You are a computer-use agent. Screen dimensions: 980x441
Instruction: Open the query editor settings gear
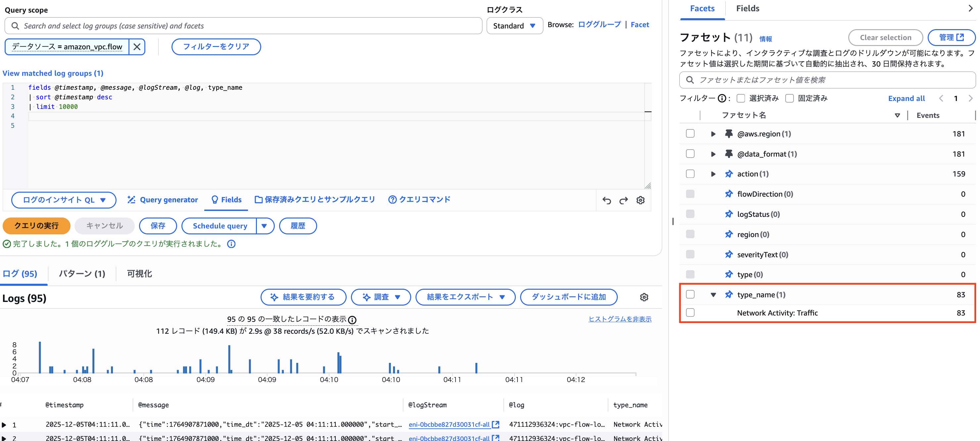tap(641, 200)
